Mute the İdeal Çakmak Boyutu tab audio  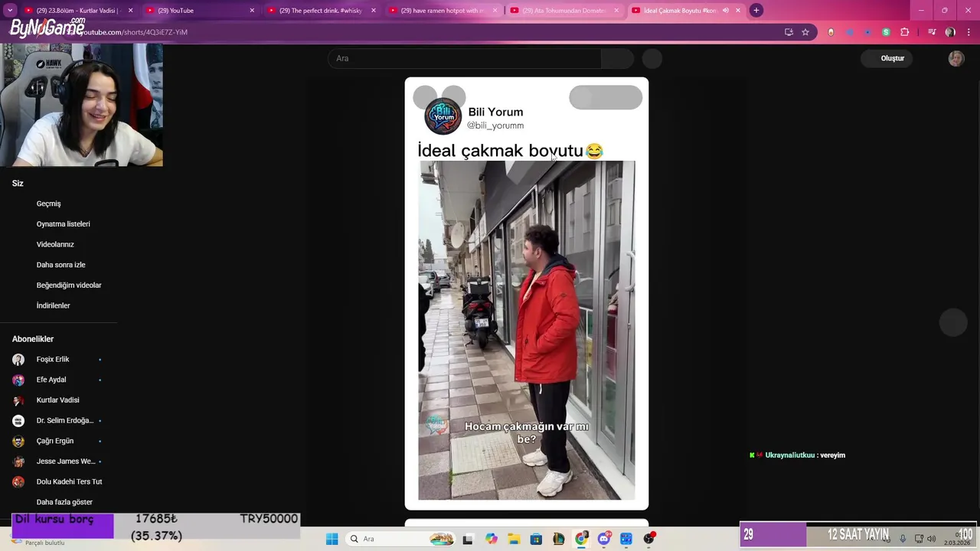[x=725, y=11]
